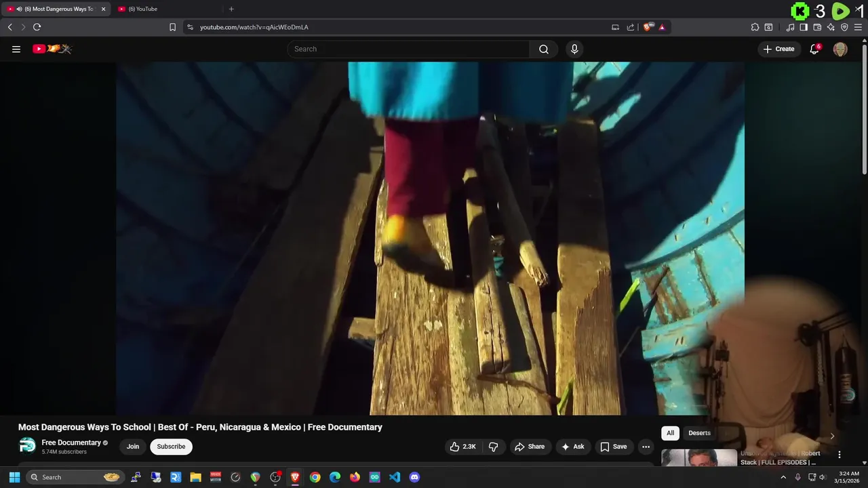Viewport: 868px width, 488px height.
Task: Show next topic chips with the arrow
Action: [832, 436]
